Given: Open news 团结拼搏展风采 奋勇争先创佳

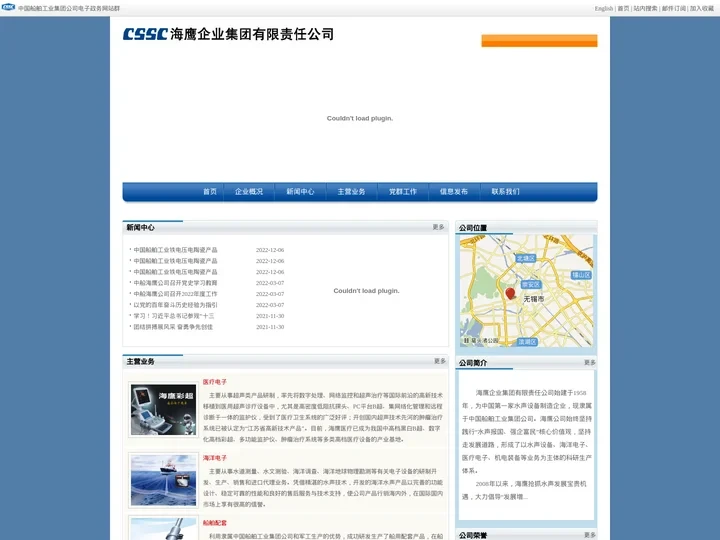Looking at the screenshot, I should (173, 327).
